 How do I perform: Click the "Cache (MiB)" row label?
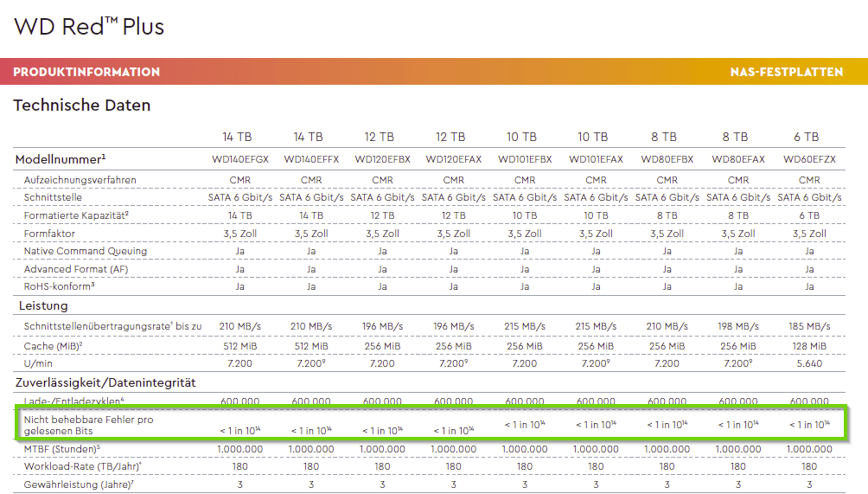click(x=53, y=346)
